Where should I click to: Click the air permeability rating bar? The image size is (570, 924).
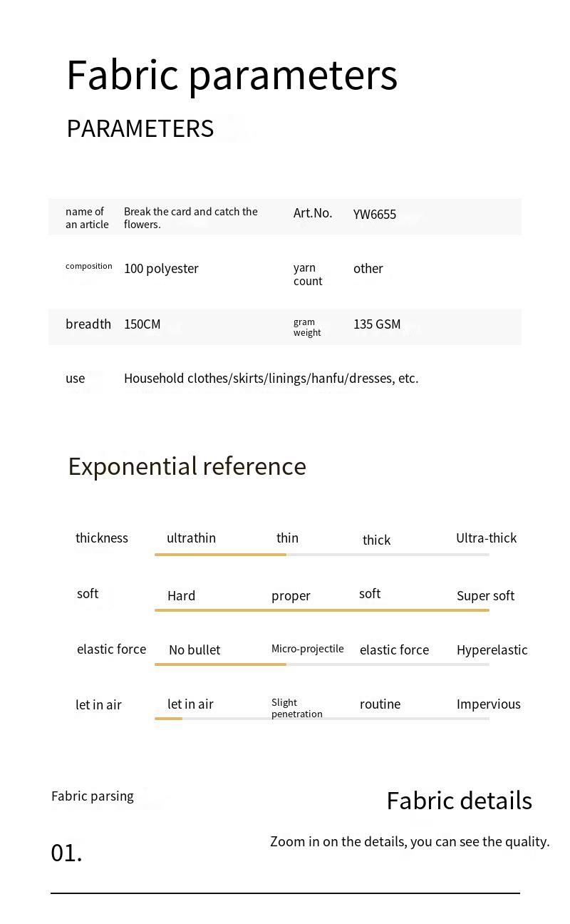click(x=321, y=719)
